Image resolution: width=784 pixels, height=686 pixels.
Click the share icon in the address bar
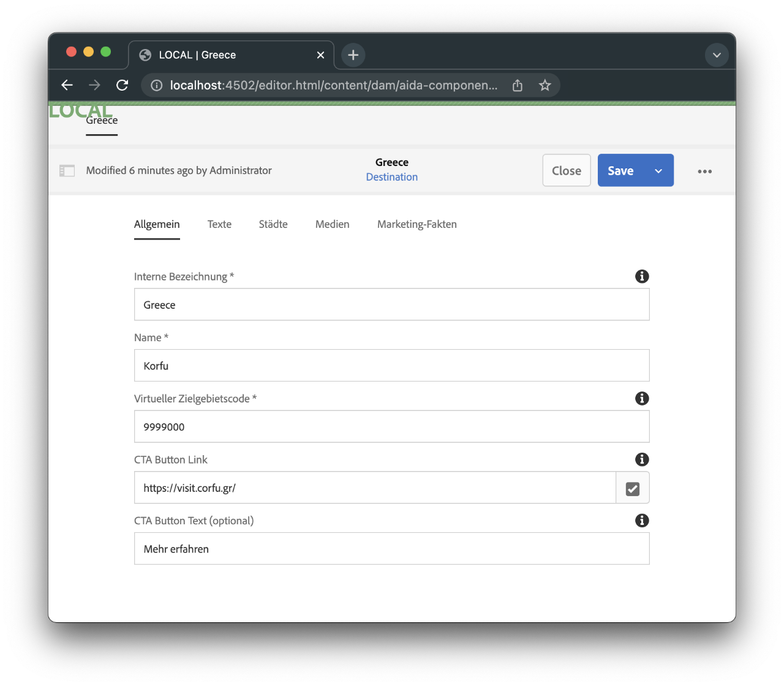517,85
